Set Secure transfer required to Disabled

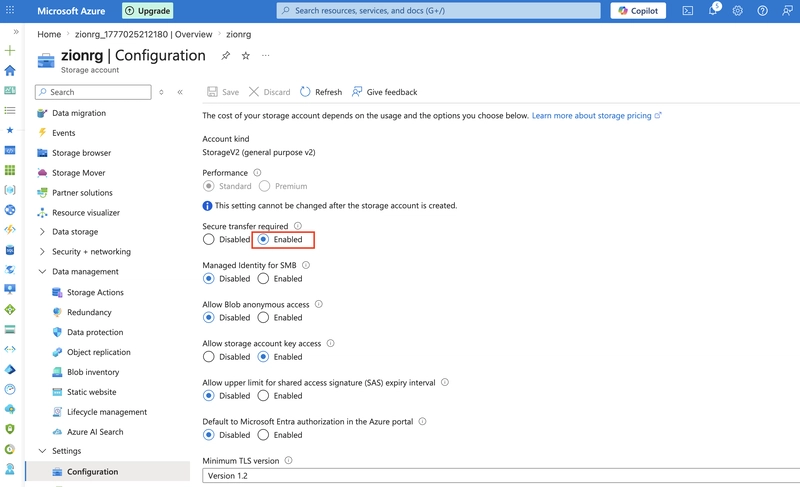pos(209,240)
